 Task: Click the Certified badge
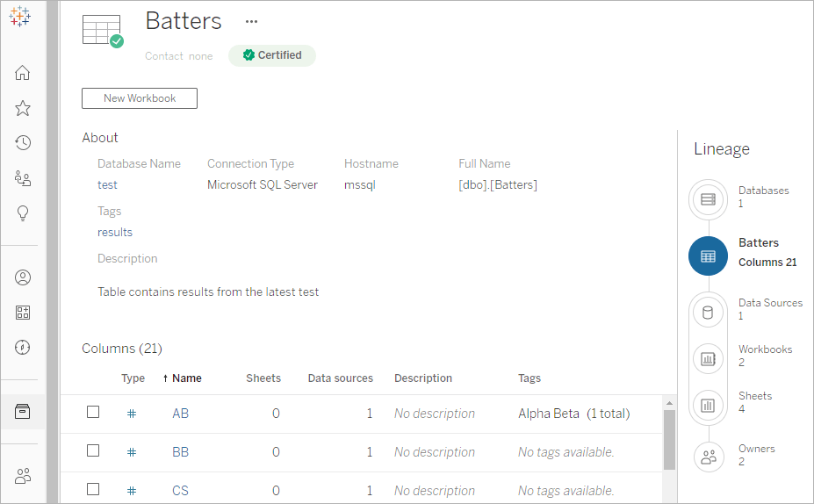click(x=272, y=55)
